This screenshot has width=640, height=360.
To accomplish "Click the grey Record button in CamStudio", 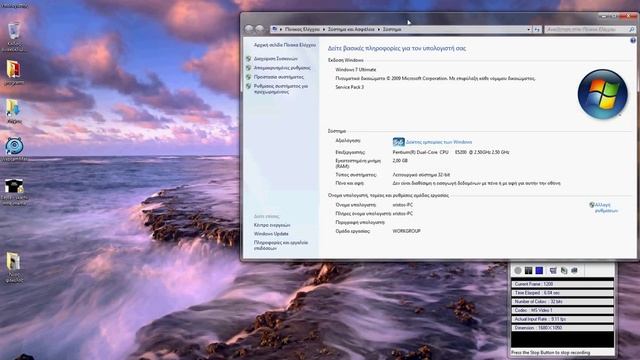I will click(x=518, y=270).
